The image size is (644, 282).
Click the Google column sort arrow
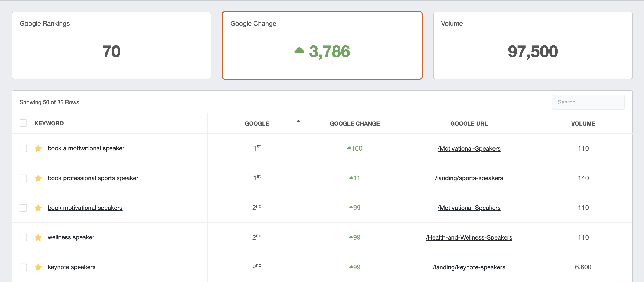click(298, 121)
